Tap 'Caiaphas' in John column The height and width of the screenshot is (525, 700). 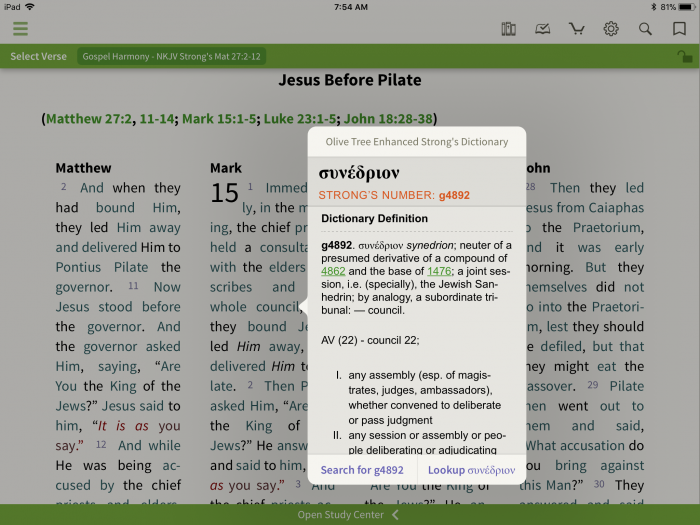[x=616, y=208]
